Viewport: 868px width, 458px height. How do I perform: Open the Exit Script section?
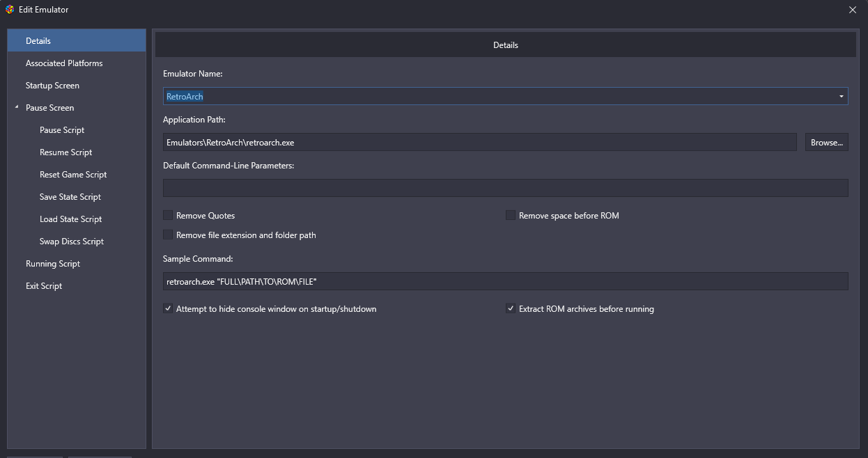point(77,286)
